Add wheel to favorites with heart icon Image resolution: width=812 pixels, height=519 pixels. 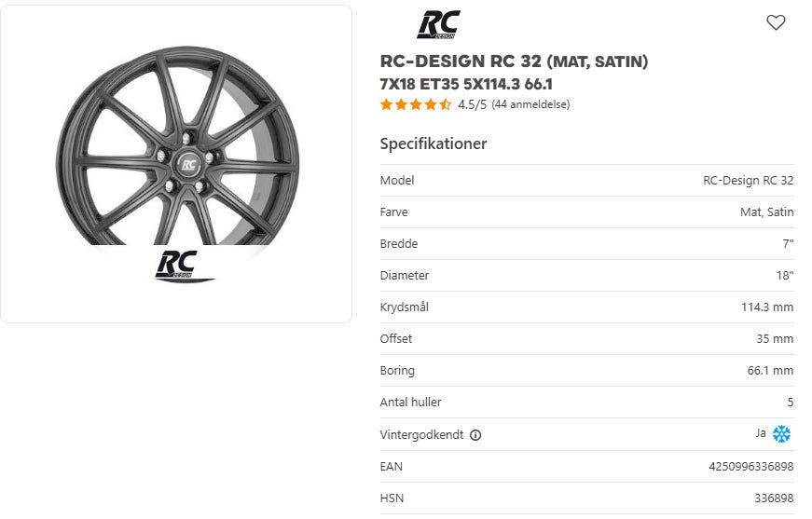776,22
